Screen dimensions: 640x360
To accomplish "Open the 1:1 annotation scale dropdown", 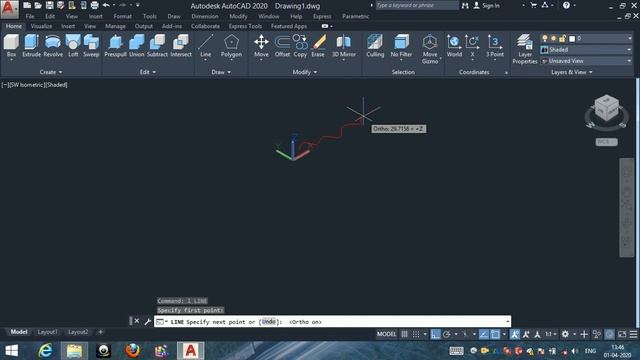I will point(551,334).
